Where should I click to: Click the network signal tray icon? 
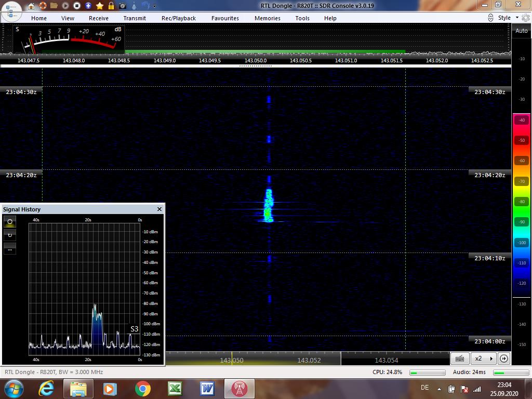pos(477,389)
